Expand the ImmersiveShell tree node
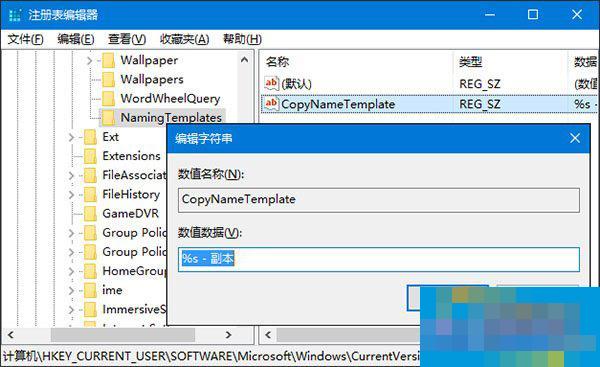Image resolution: width=600 pixels, height=367 pixels. click(71, 309)
